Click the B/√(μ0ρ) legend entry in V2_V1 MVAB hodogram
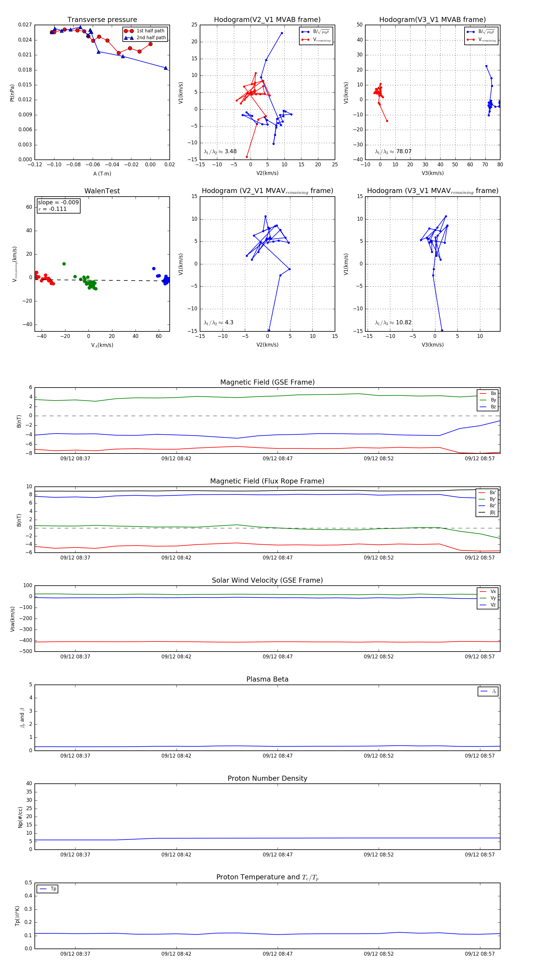The height and width of the screenshot is (980, 535). tap(315, 32)
